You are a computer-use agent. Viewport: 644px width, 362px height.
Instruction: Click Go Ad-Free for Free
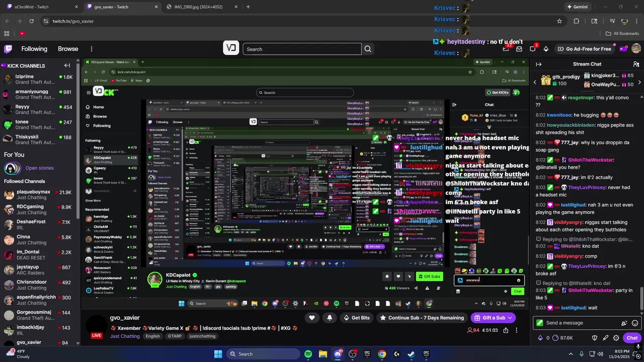pyautogui.click(x=584, y=49)
